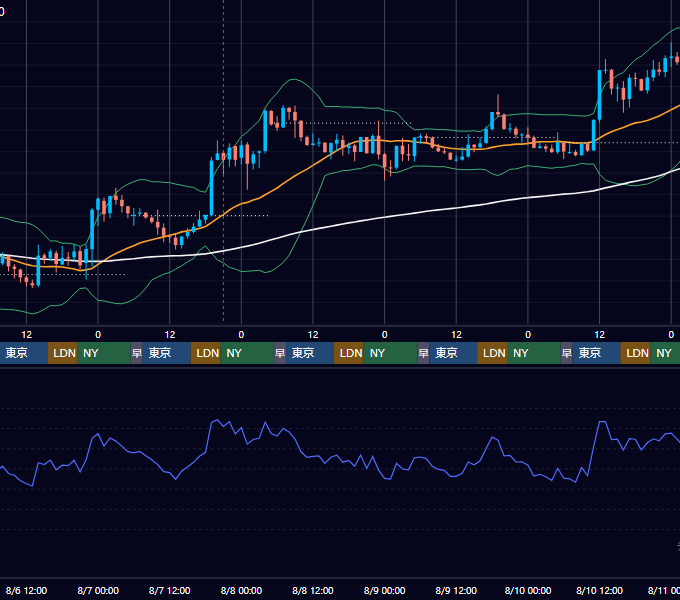
Task: Select the 早 early session block of 8/10
Action: coord(567,353)
